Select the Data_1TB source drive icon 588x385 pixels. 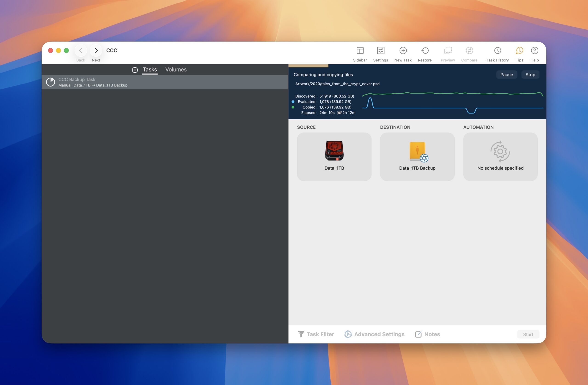[x=334, y=151]
